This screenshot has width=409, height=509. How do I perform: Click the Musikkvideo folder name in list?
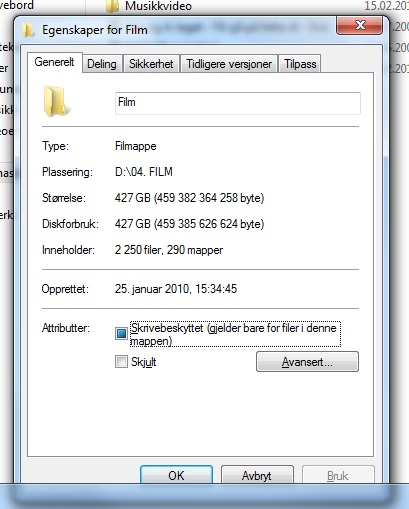pyautogui.click(x=158, y=6)
